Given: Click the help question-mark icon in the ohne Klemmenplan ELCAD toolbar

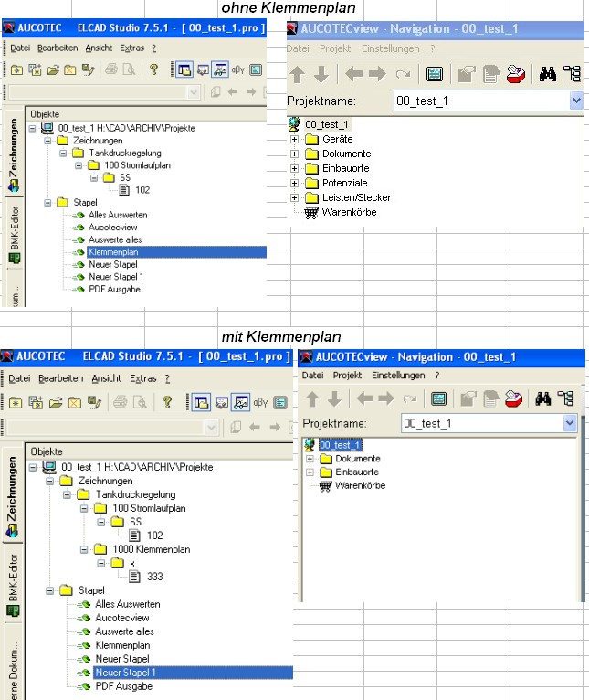Looking at the screenshot, I should point(153,69).
